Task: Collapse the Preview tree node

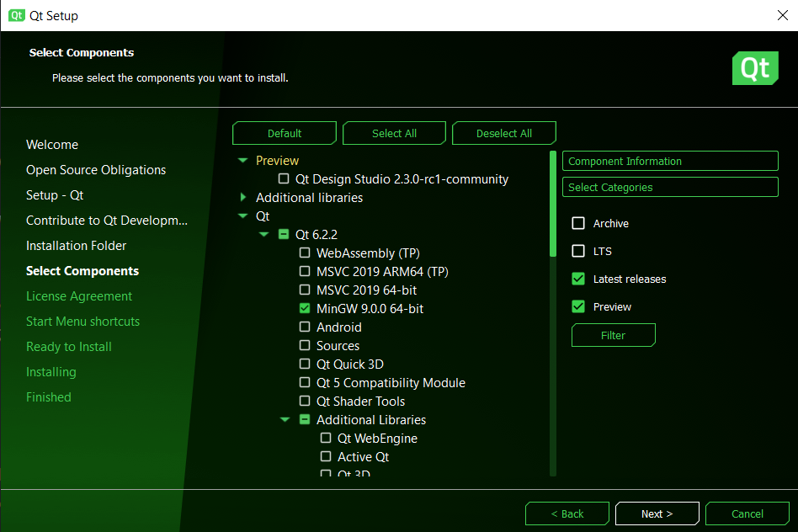Action: 242,161
